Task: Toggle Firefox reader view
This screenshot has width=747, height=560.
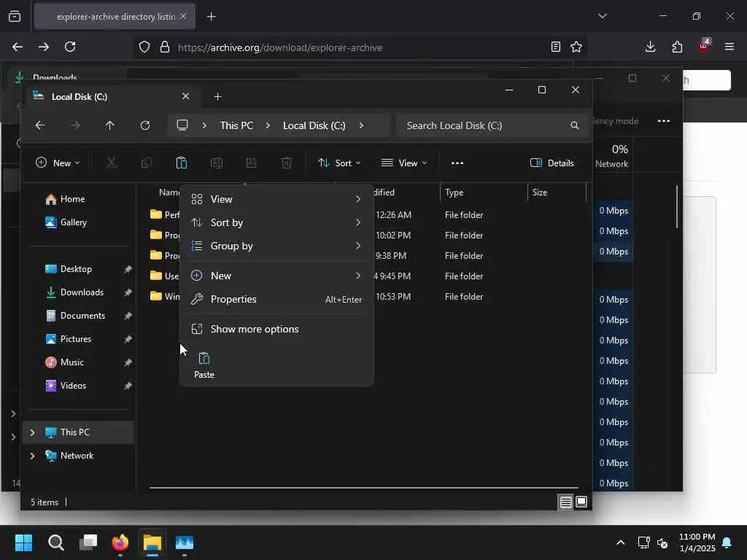Action: coord(555,47)
